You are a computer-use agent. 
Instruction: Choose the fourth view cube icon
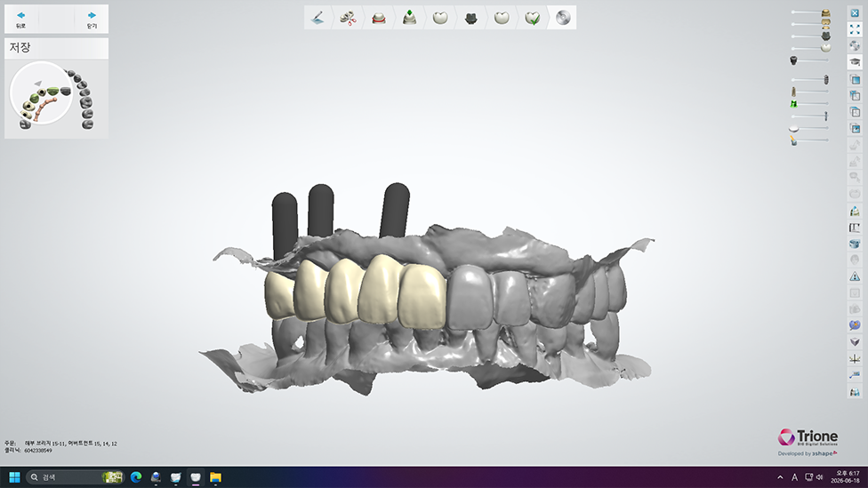pos(855,128)
